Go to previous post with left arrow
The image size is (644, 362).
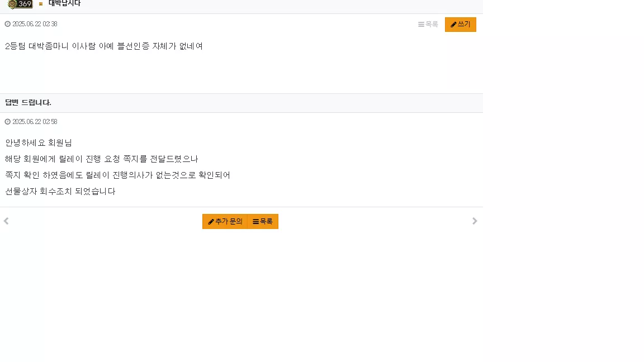[x=6, y=221]
